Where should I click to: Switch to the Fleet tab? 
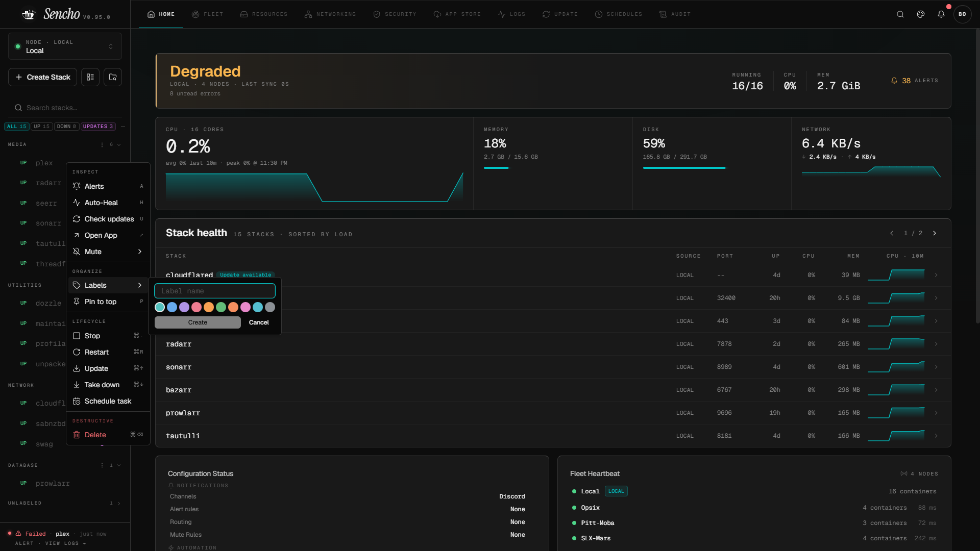click(x=208, y=14)
